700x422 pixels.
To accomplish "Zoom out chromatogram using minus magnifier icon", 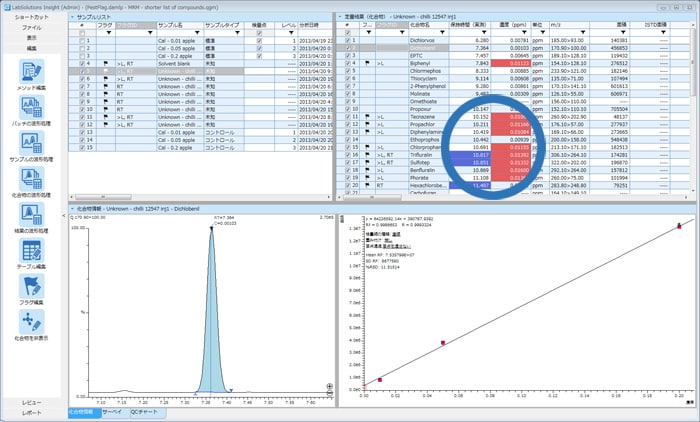I will coord(329,393).
